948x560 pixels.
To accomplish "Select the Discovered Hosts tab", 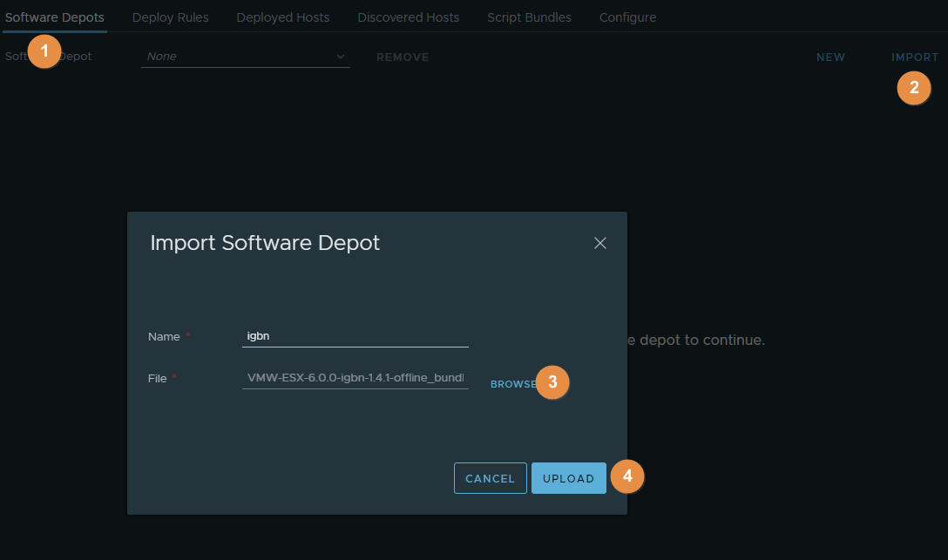I will pyautogui.click(x=408, y=17).
